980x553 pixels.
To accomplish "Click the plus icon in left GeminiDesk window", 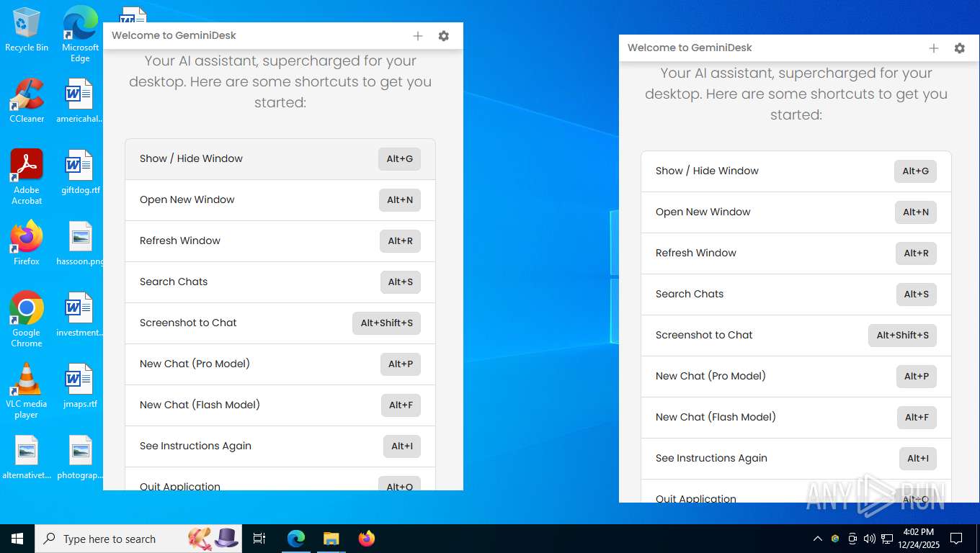I will [x=418, y=36].
